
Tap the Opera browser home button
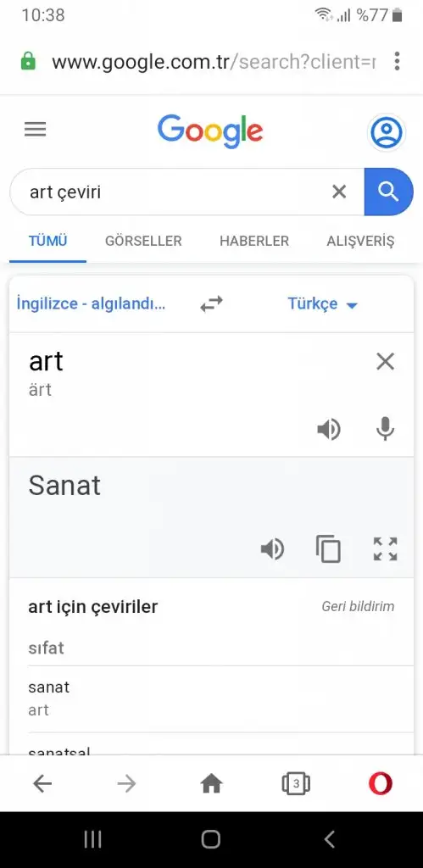tap(211, 783)
